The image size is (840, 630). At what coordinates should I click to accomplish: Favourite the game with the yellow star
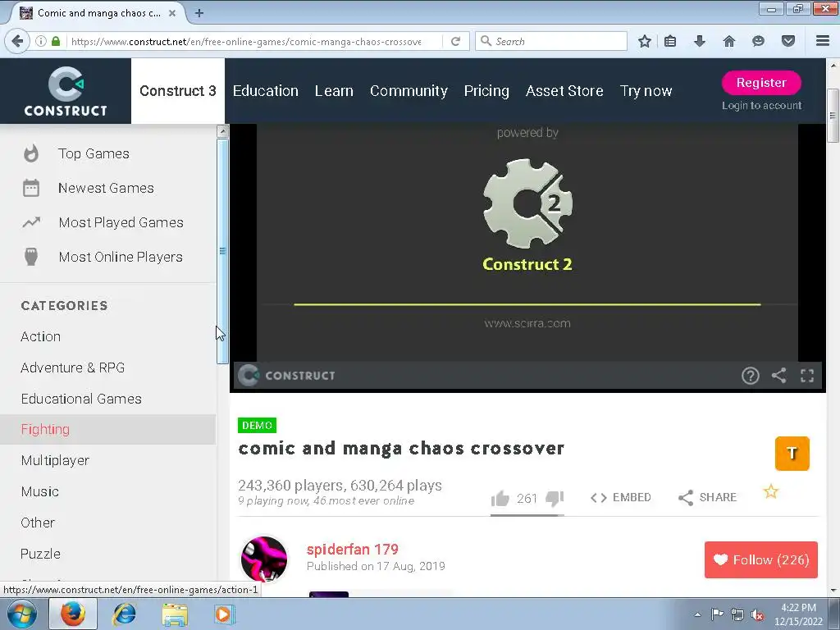[x=771, y=491]
